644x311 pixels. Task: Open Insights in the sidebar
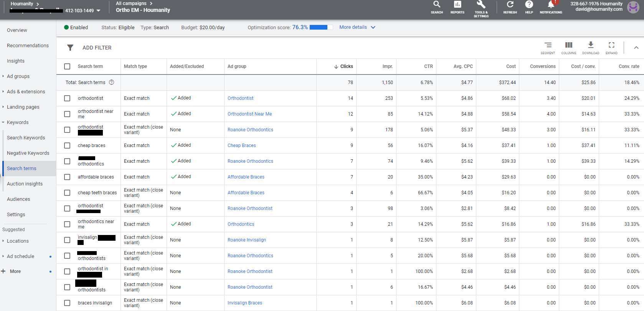(x=16, y=61)
